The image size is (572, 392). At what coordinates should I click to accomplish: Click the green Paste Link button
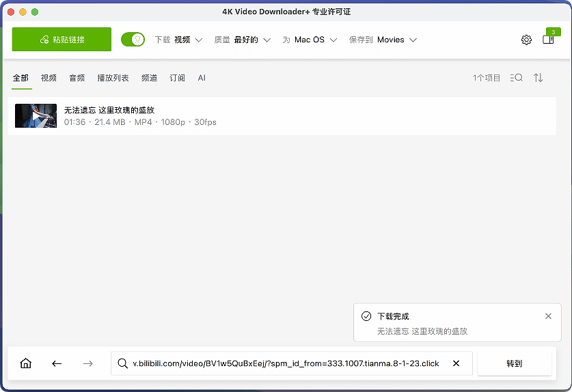click(62, 40)
